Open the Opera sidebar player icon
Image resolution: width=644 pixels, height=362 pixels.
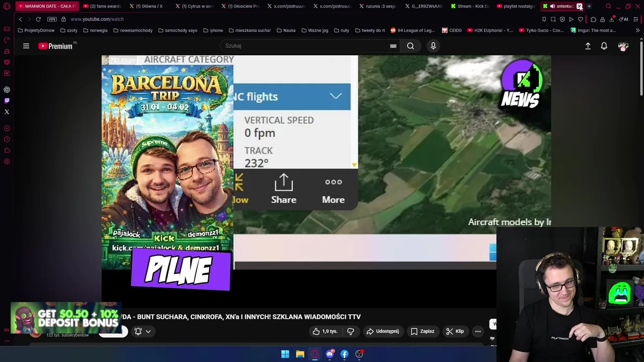point(7,128)
